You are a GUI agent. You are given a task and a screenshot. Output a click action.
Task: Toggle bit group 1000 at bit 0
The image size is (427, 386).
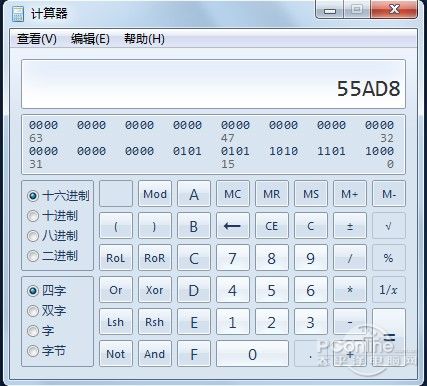click(379, 151)
